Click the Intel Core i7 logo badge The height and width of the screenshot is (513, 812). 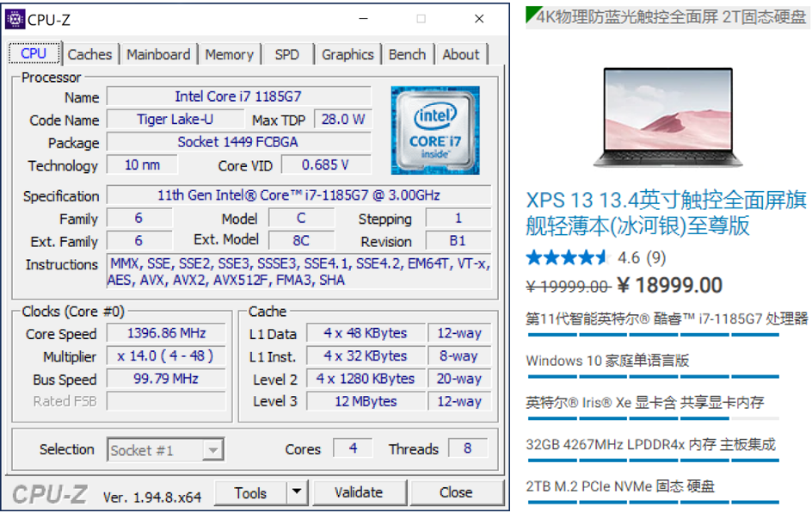[x=435, y=130]
